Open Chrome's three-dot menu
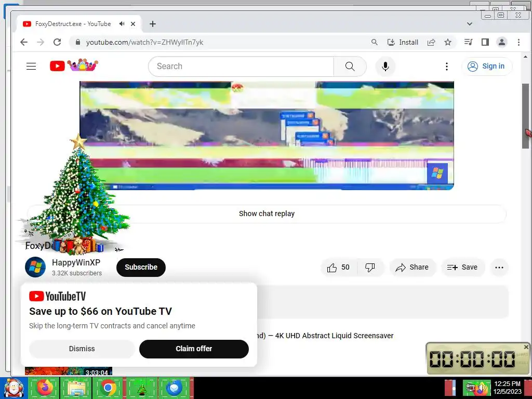Screen dimensions: 532x399 [518, 42]
